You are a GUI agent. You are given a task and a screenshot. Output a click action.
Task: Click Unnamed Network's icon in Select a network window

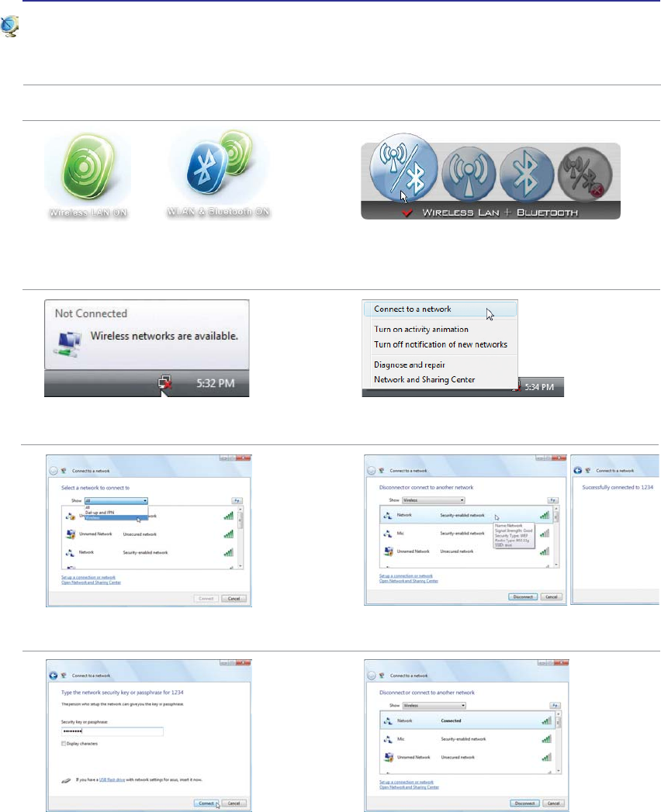pyautogui.click(x=71, y=534)
